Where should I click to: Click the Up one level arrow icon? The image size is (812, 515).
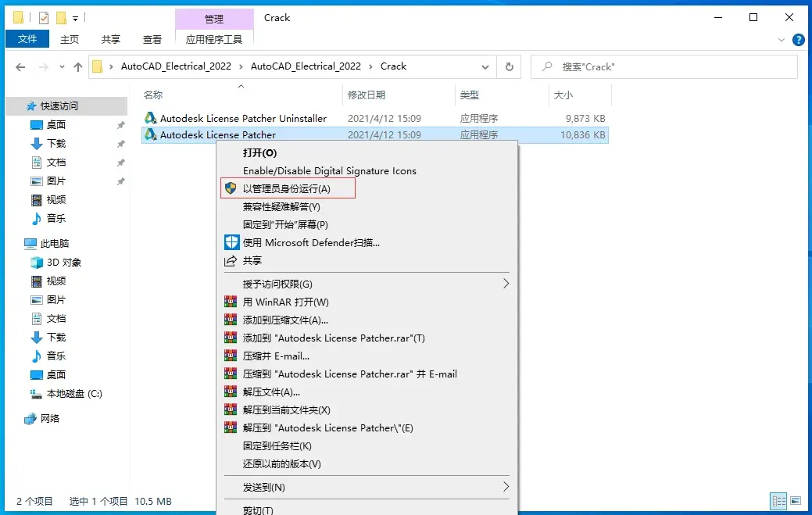(x=77, y=66)
